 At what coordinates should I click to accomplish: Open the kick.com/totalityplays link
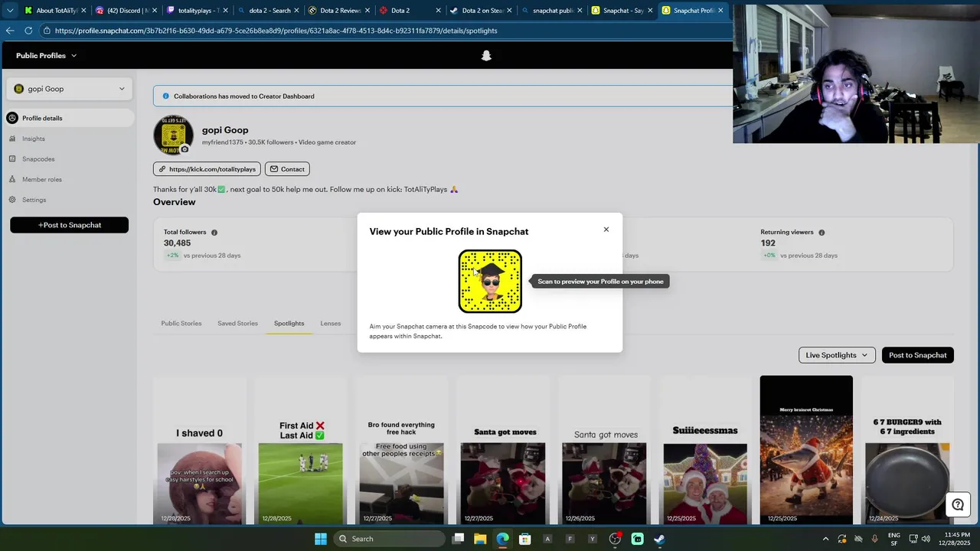pos(207,169)
